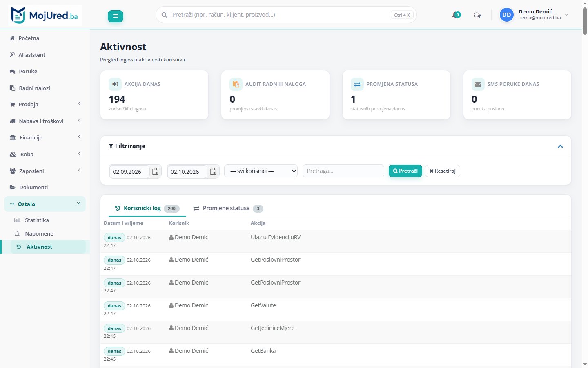This screenshot has width=588, height=368.
Task: Click the Audit radnih naloga card icon
Action: pyautogui.click(x=236, y=84)
